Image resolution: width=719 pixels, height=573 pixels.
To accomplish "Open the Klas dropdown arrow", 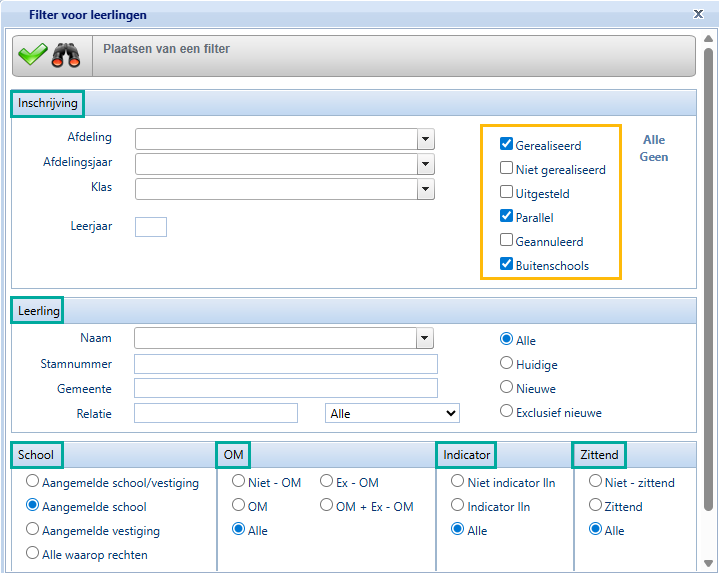I will (426, 189).
